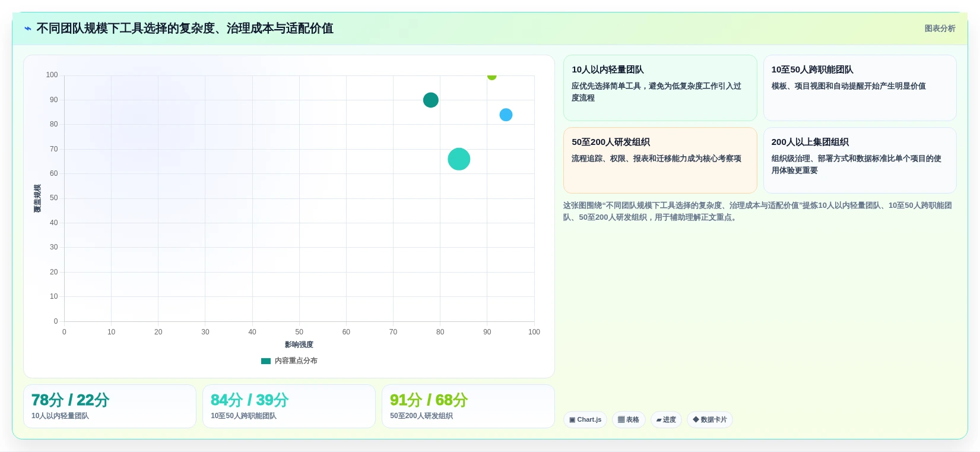Click the 影响强度 x-axis title
This screenshot has height=452, width=980.
coord(299,344)
